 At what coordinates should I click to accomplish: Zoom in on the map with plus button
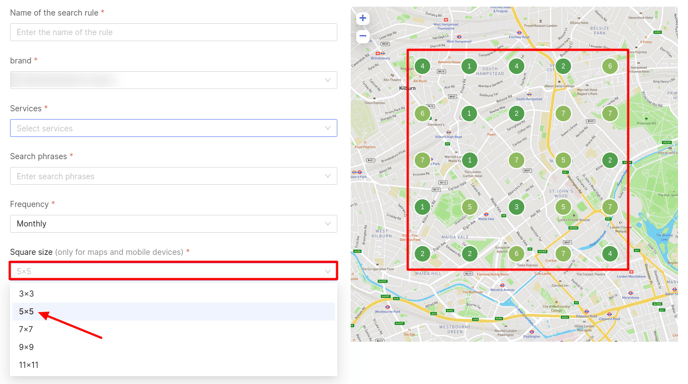pos(362,18)
